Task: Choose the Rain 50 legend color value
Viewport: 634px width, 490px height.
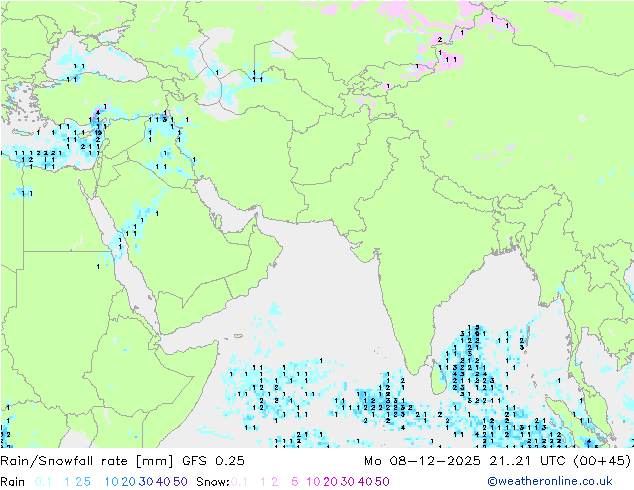Action: (180, 482)
